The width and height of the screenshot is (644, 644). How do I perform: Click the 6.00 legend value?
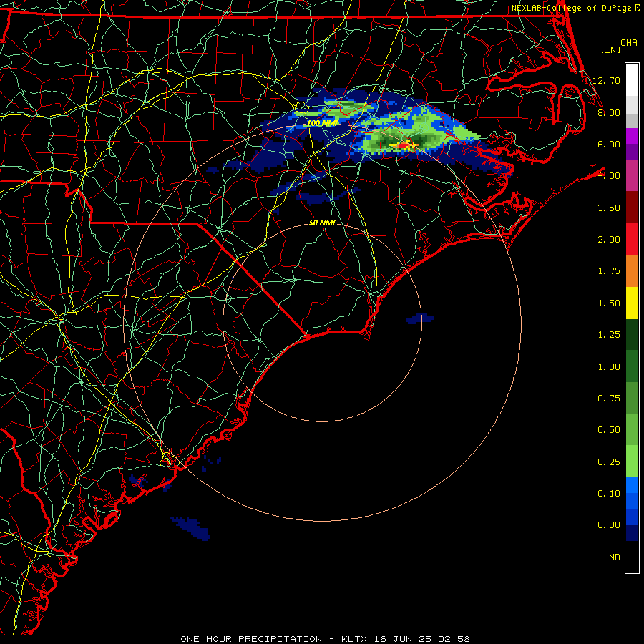pyautogui.click(x=609, y=144)
